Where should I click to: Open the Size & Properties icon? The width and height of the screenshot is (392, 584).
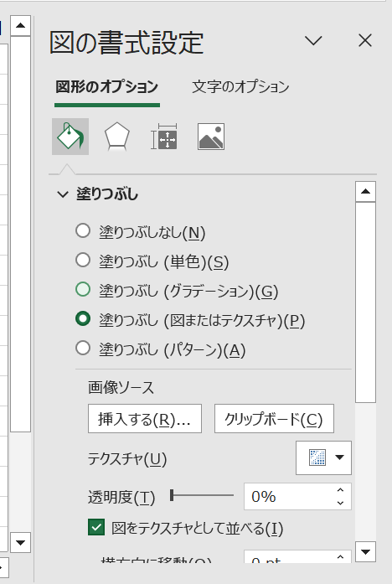pyautogui.click(x=164, y=137)
